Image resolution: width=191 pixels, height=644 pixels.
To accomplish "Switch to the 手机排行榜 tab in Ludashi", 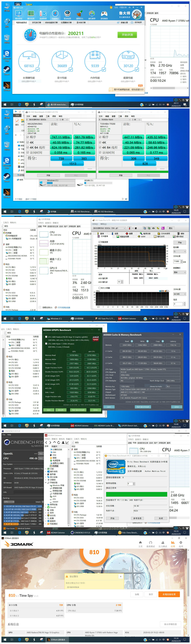I will pos(36,23).
